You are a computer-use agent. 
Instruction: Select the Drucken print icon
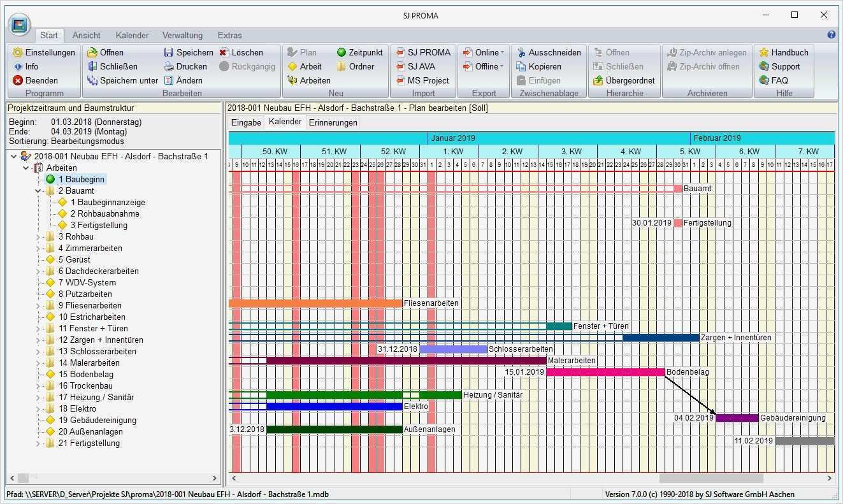coord(168,66)
